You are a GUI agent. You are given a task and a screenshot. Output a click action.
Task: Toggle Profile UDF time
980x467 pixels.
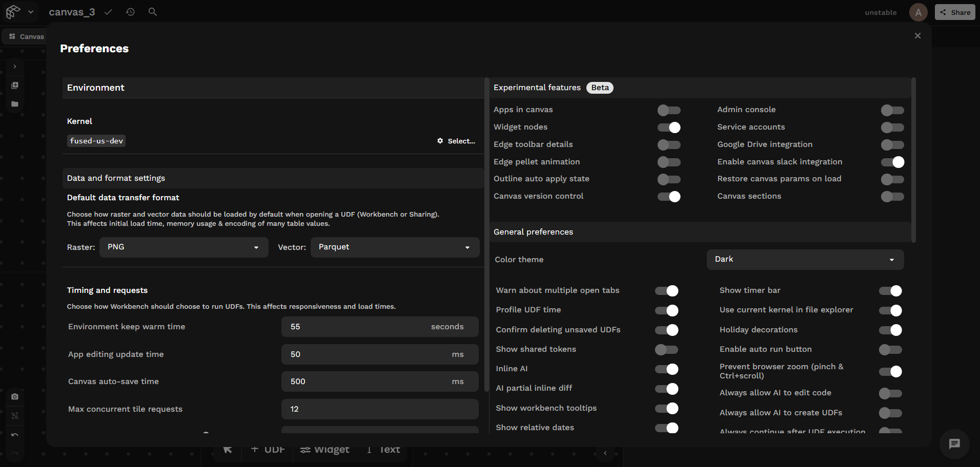pos(667,310)
